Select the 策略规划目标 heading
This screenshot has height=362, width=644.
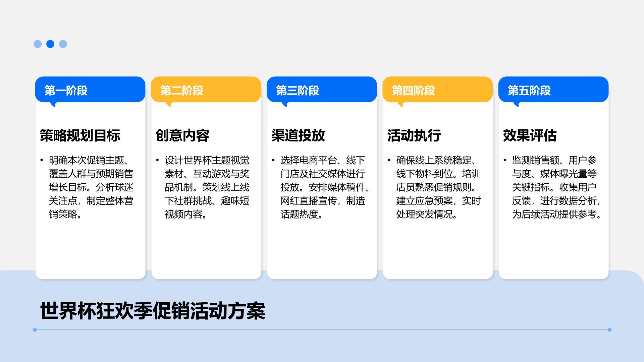(80, 135)
